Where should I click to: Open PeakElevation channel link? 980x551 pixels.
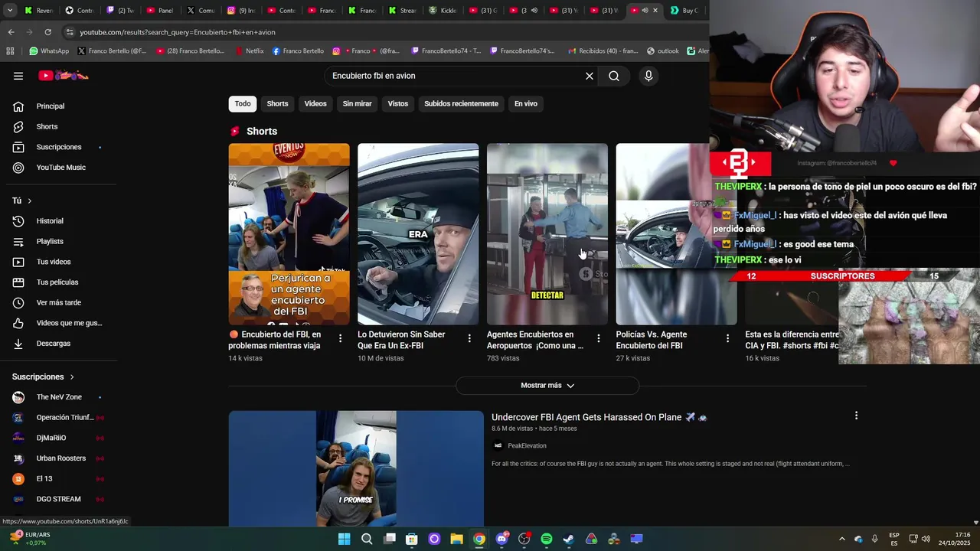click(x=527, y=446)
